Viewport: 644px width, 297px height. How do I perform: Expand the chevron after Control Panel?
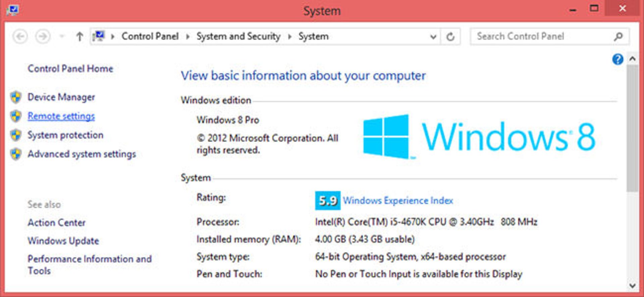coord(188,37)
